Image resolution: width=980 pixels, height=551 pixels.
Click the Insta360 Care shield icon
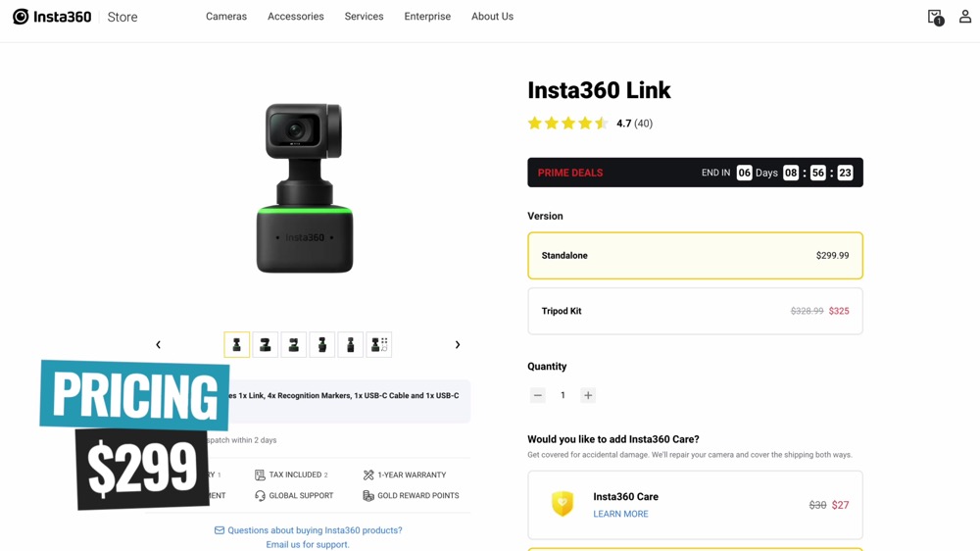pos(563,504)
